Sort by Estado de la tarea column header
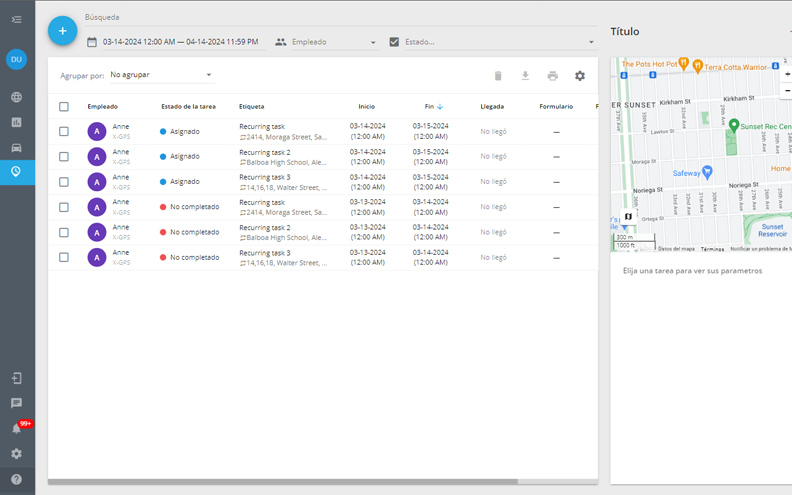792x495 pixels. tap(188, 106)
